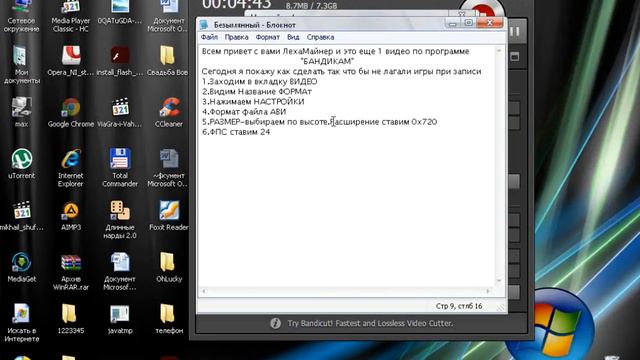Open MediaGet desktop shortcut
This screenshot has width=640, height=360.
(21, 263)
